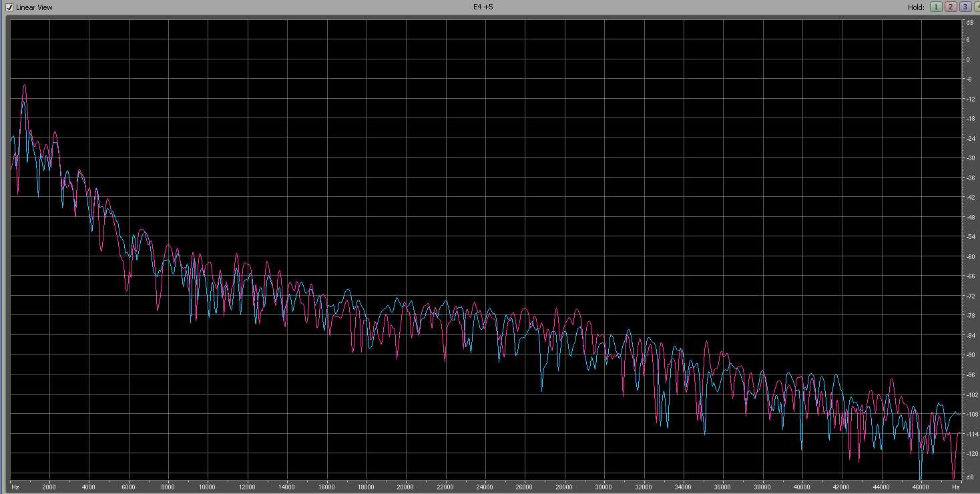The image size is (980, 494).
Task: Click the -108 dB amplitude scale mark
Action: pyautogui.click(x=969, y=414)
